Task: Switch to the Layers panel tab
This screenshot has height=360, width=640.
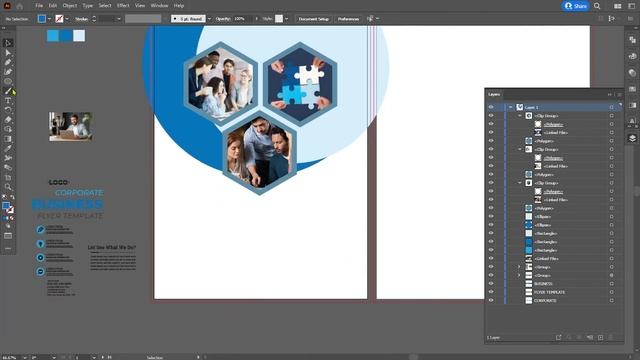Action: pyautogui.click(x=494, y=94)
